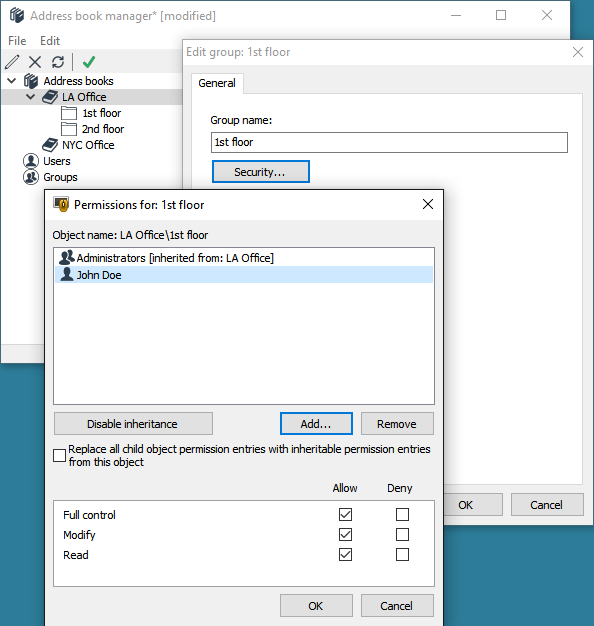Image resolution: width=594 pixels, height=626 pixels.
Task: Collapse the LA Office tree node
Action: [x=30, y=97]
